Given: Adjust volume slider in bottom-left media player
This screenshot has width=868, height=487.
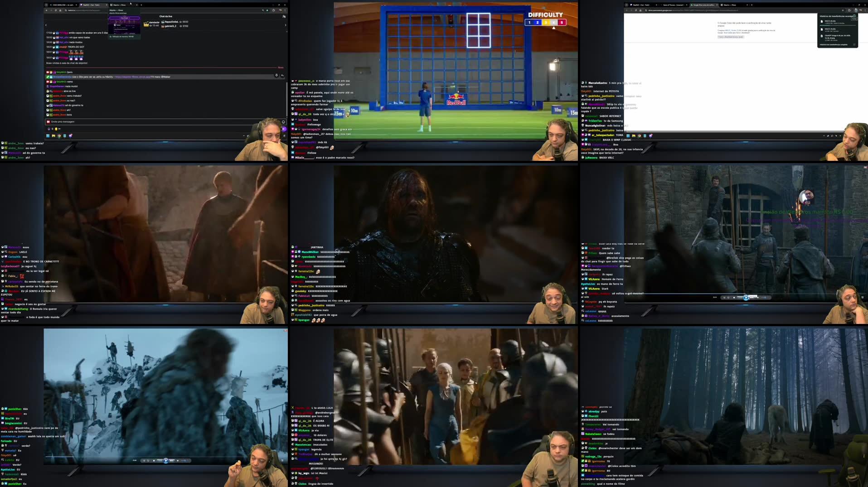Looking at the screenshot, I should click(x=184, y=461).
